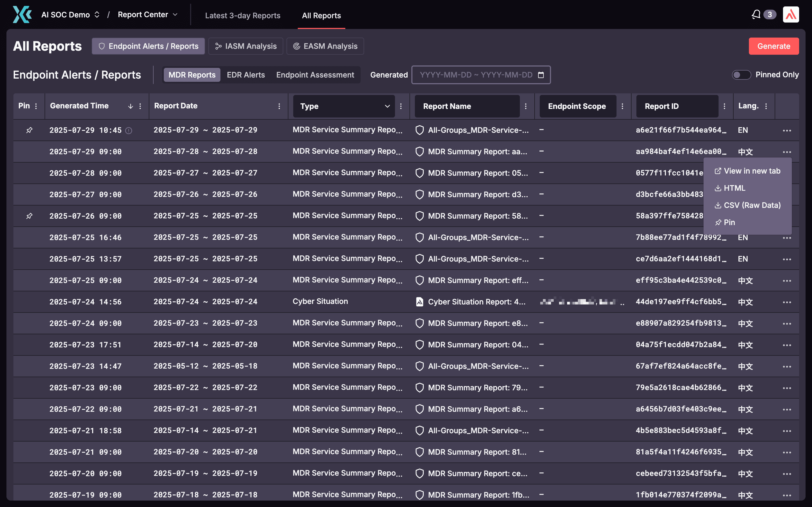Click the Generate button

774,46
